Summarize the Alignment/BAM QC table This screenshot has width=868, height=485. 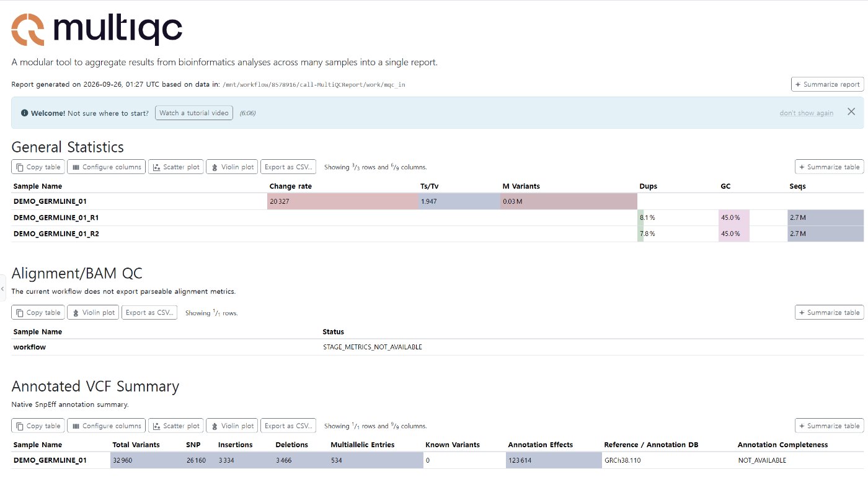click(x=829, y=312)
